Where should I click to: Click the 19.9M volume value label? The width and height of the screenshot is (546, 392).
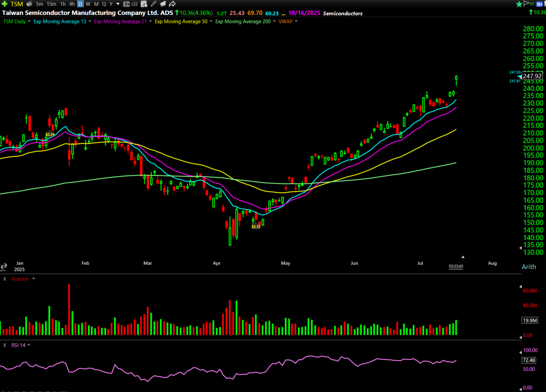530,320
